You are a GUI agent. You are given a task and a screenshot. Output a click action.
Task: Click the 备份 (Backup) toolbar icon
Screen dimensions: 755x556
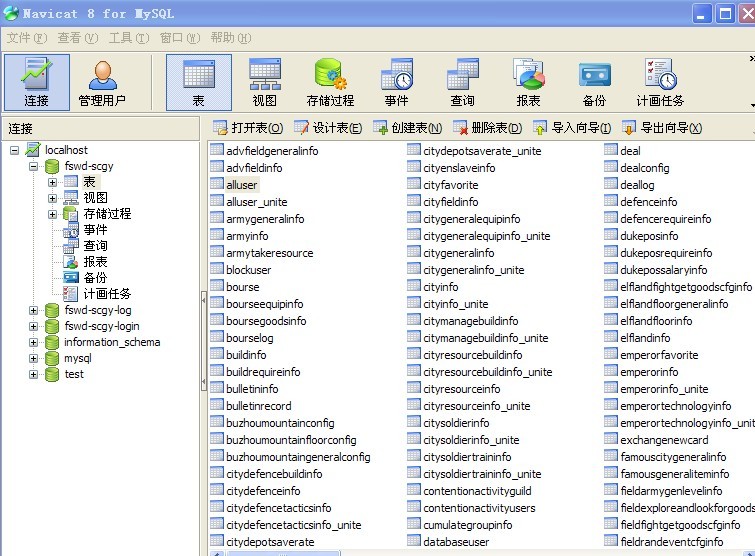(x=594, y=82)
